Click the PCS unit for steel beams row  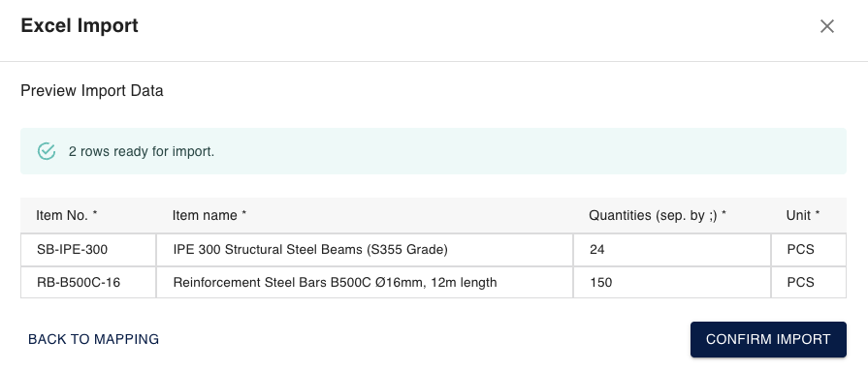[x=809, y=250]
